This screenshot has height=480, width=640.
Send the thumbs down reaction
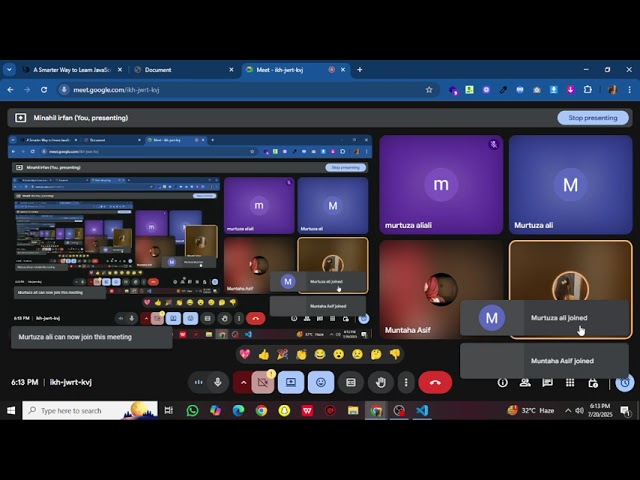(394, 354)
